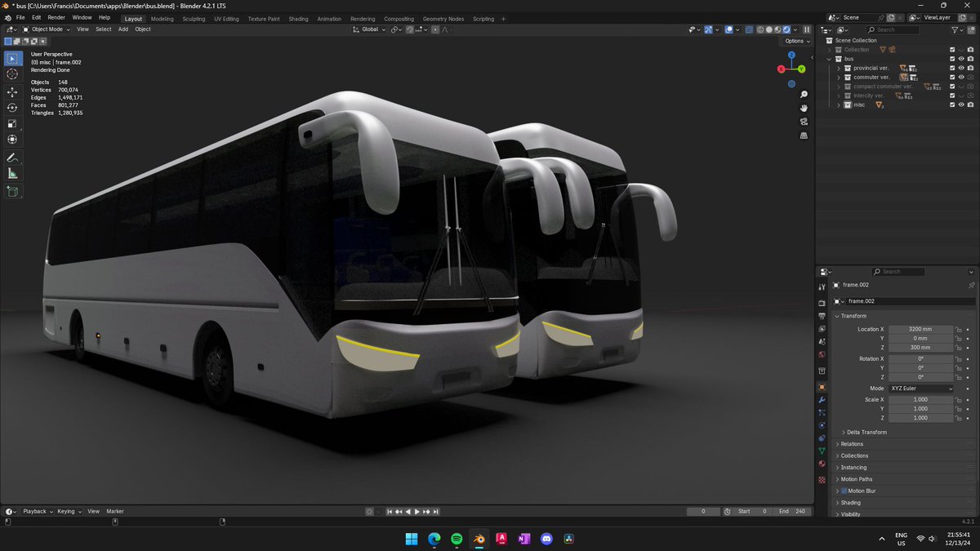The width and height of the screenshot is (980, 551).
Task: Hide the provincial ver. collection eye
Action: tap(961, 68)
